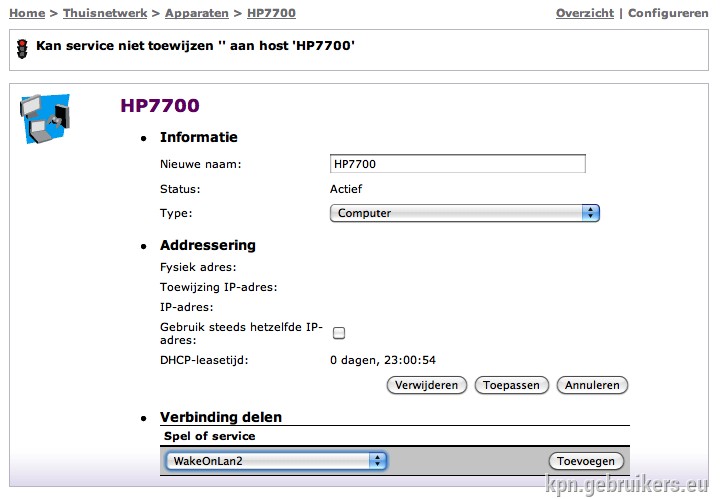Click the Spel of service column header
Viewport: 720px width, 499px height.
pos(209,436)
